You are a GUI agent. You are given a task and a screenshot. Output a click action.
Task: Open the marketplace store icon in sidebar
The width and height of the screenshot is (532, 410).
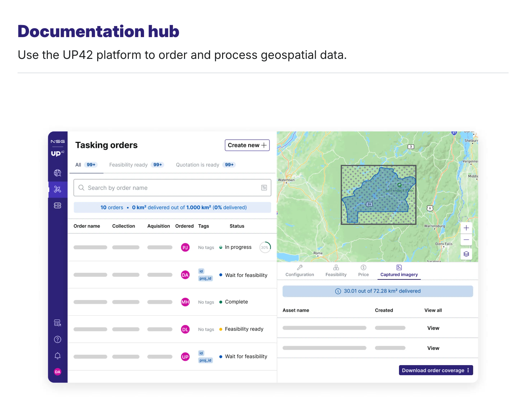[x=58, y=323]
